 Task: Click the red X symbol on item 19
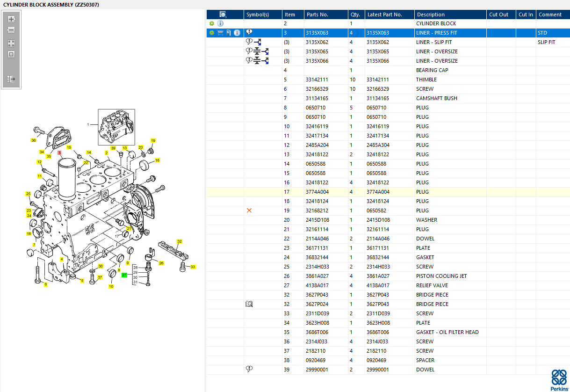click(249, 211)
